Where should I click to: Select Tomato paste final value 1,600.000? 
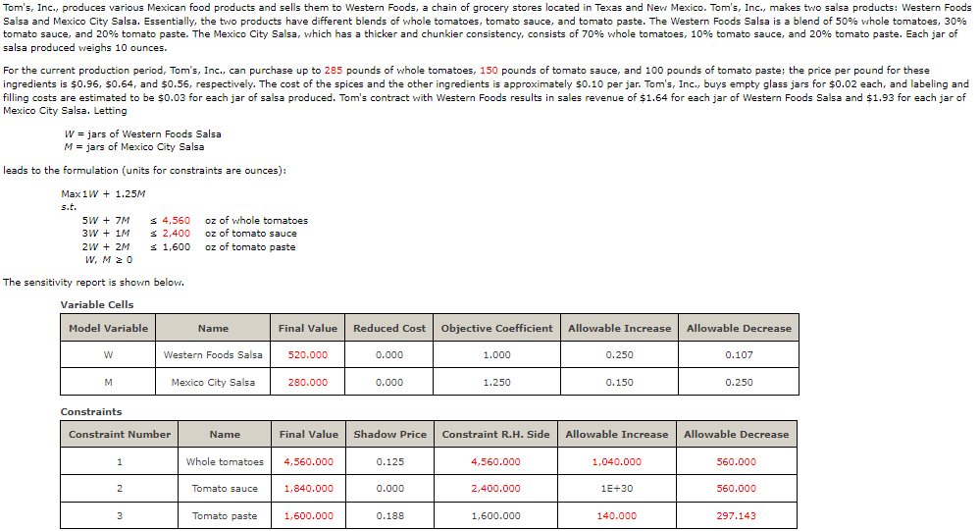(x=309, y=515)
